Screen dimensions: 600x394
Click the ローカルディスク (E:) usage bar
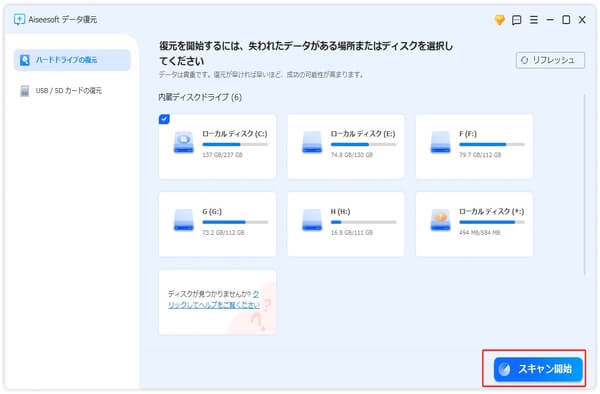(x=364, y=145)
